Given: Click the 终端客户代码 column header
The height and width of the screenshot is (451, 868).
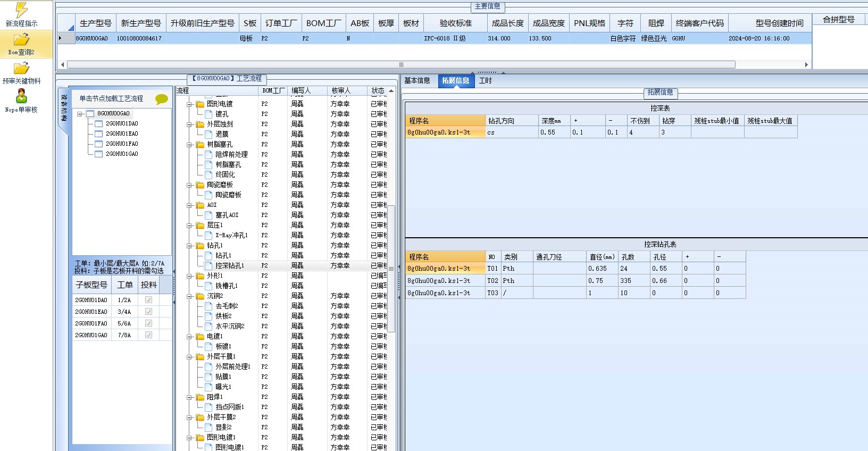Looking at the screenshot, I should (699, 23).
